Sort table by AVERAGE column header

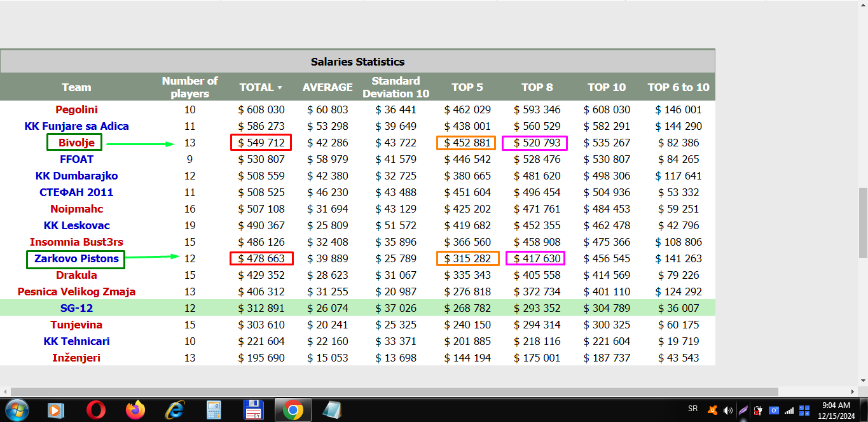pyautogui.click(x=327, y=87)
